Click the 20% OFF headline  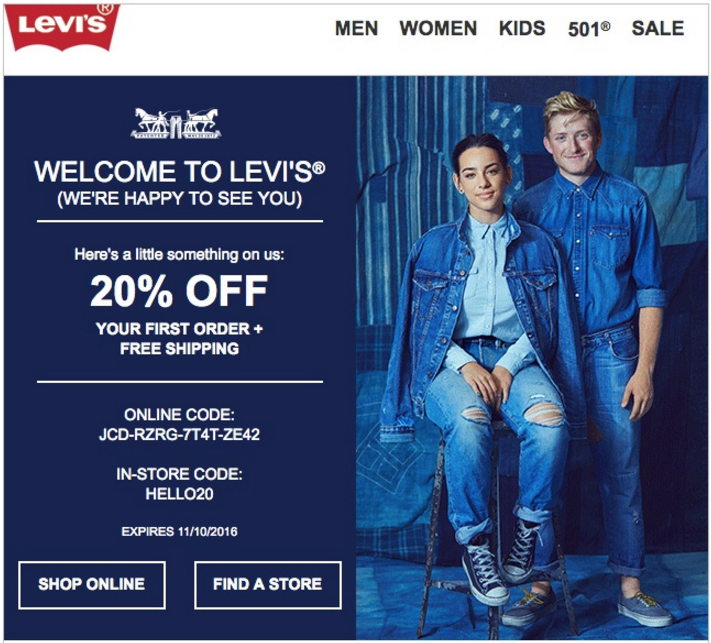[179, 291]
